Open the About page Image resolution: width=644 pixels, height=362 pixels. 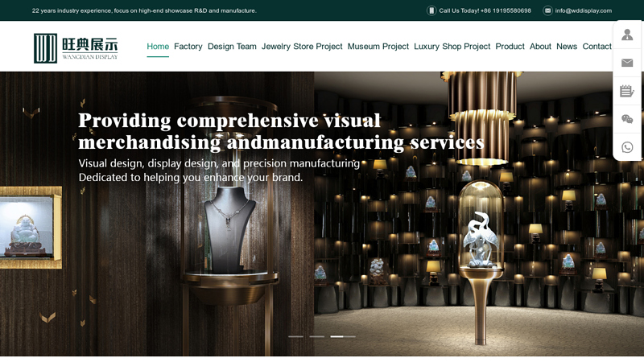coord(540,47)
